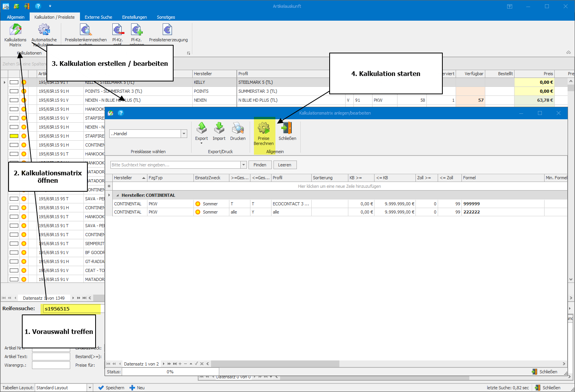Tick checkbox of NEXEN N BLUE HD PLUS row
Viewport: 575px width, 392px height.
click(14, 100)
